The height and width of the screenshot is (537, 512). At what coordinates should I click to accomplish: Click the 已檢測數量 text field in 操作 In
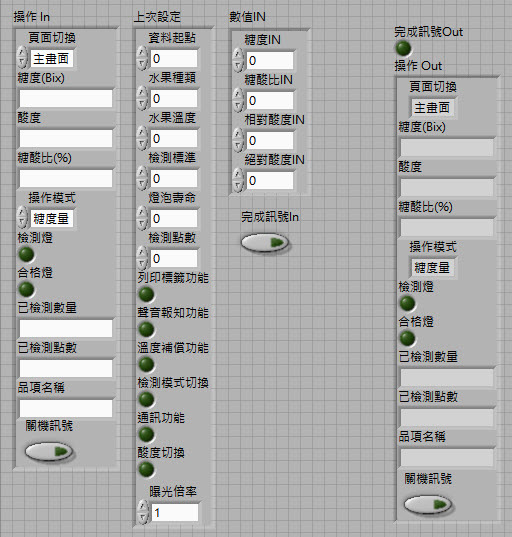tap(66, 328)
